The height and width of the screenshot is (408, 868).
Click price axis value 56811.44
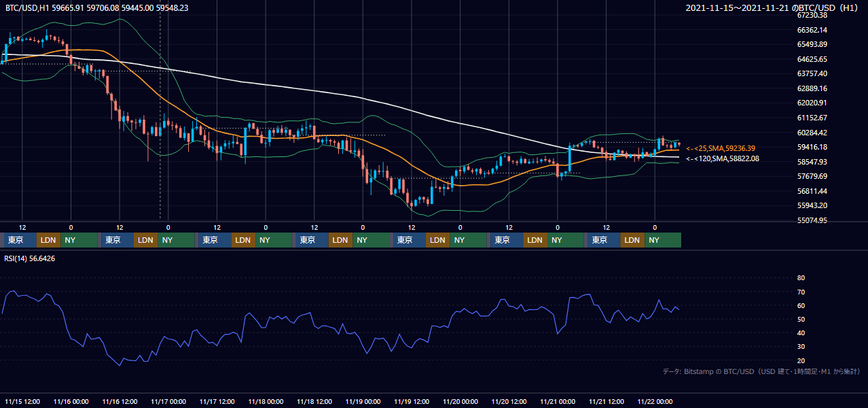[812, 191]
